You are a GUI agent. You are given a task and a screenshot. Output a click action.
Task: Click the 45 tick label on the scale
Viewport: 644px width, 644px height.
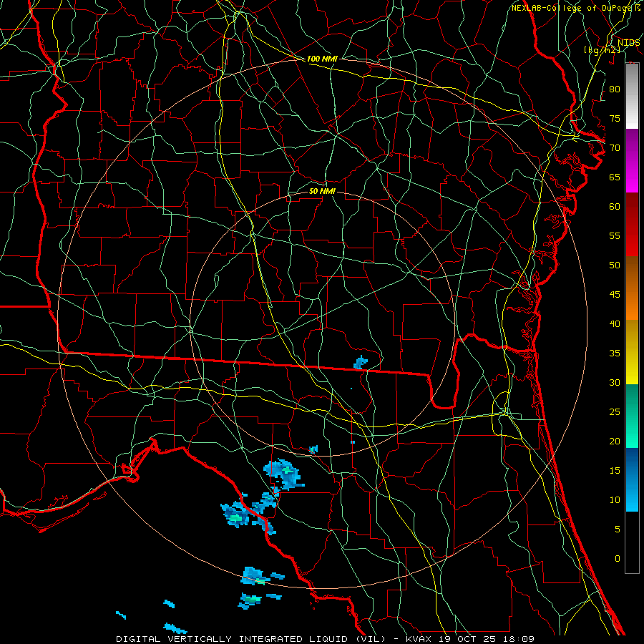coord(615,295)
